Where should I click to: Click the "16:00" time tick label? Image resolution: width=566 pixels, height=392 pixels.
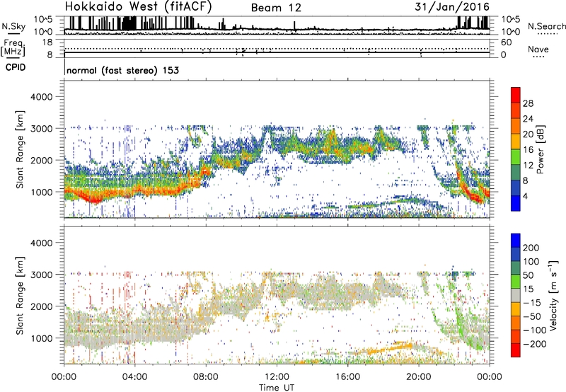pyautogui.click(x=347, y=377)
